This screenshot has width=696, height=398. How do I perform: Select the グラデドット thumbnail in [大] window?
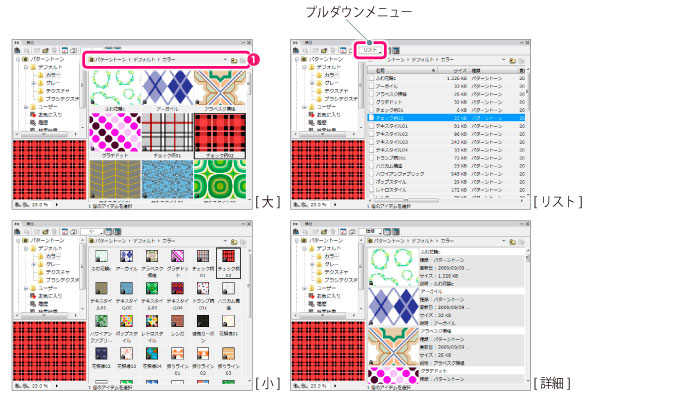pyautogui.click(x=115, y=132)
